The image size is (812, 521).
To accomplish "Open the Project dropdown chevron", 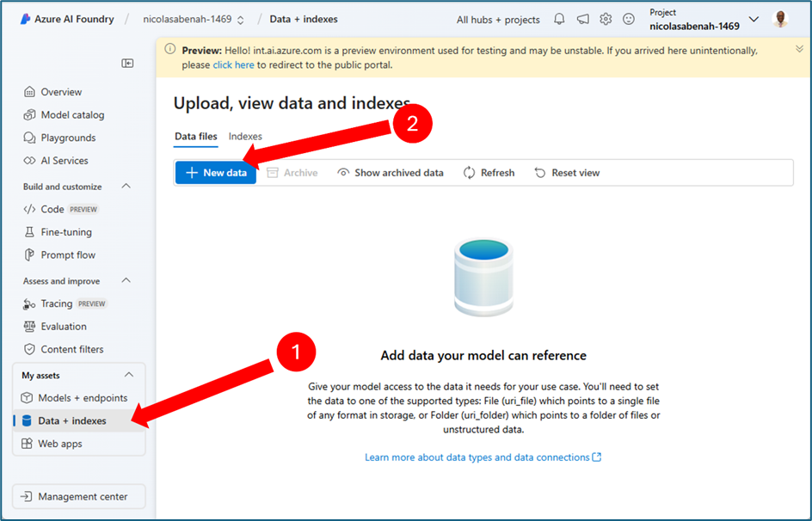I will pyautogui.click(x=754, y=20).
